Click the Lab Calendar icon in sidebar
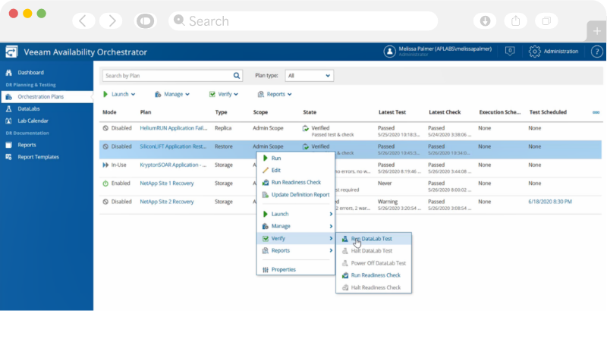Image resolution: width=607 pixels, height=364 pixels. [x=8, y=121]
